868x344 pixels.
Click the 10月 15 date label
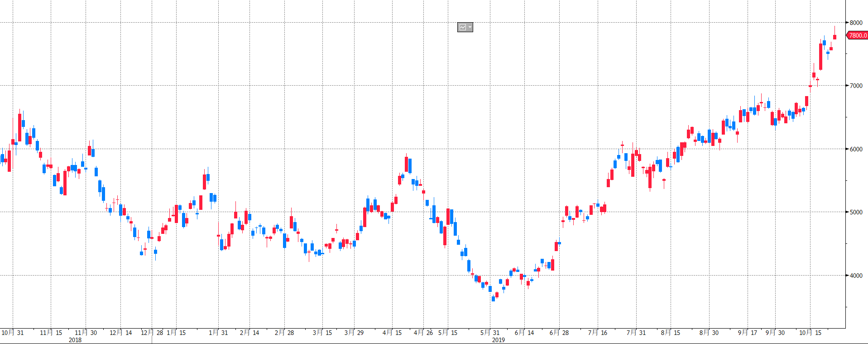point(810,333)
